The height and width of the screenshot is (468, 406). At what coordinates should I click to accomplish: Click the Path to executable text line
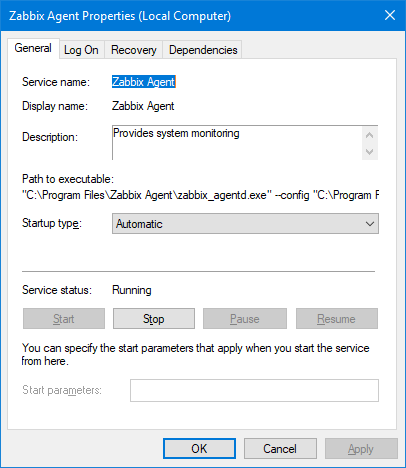coord(201,195)
